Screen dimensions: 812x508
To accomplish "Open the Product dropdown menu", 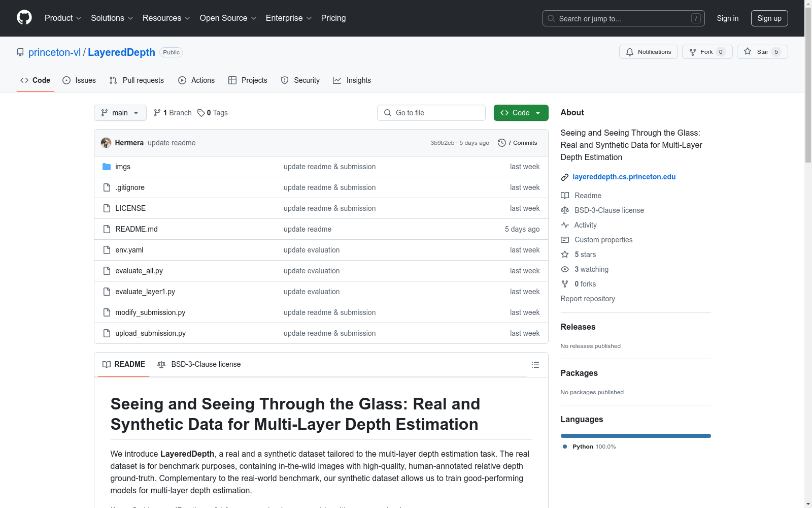I will pyautogui.click(x=63, y=18).
